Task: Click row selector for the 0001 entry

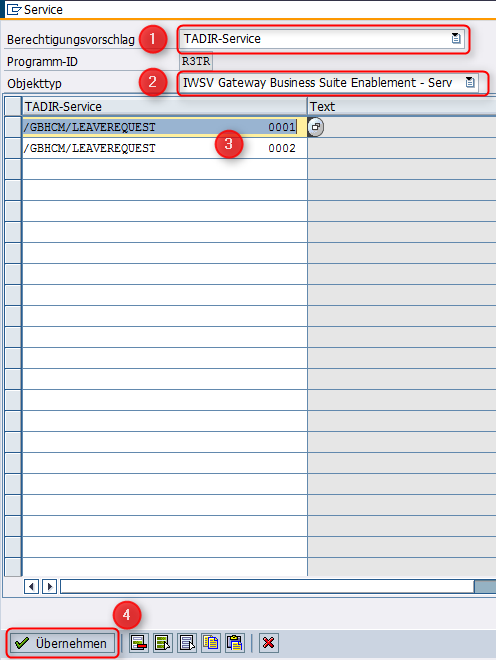Action: [x=13, y=127]
